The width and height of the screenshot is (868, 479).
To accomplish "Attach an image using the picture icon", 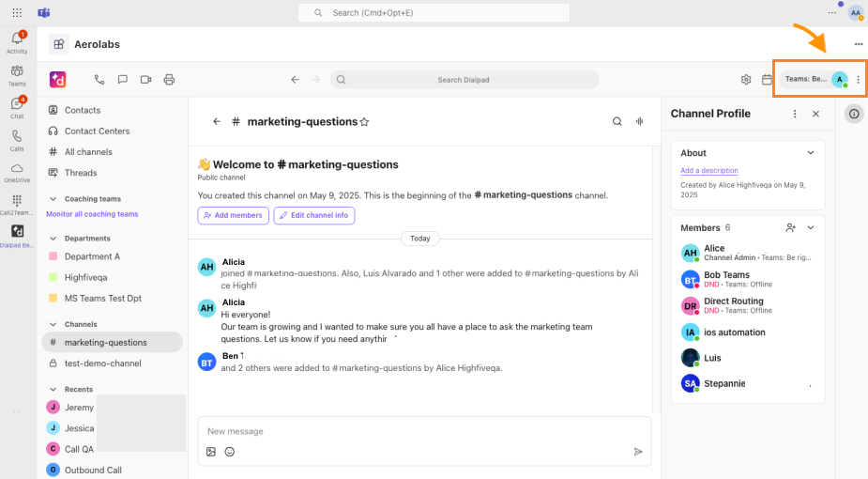I will (x=211, y=452).
